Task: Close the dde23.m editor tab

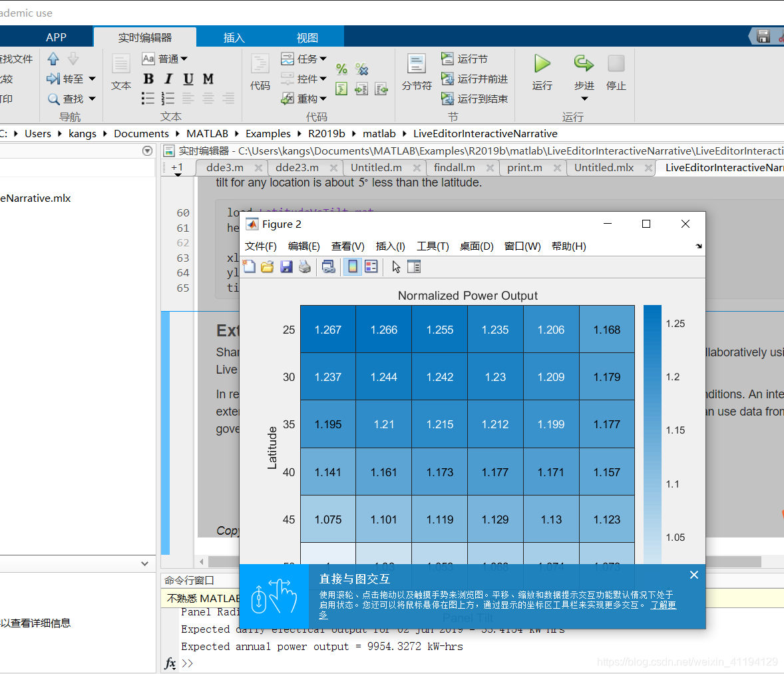Action: coord(333,168)
